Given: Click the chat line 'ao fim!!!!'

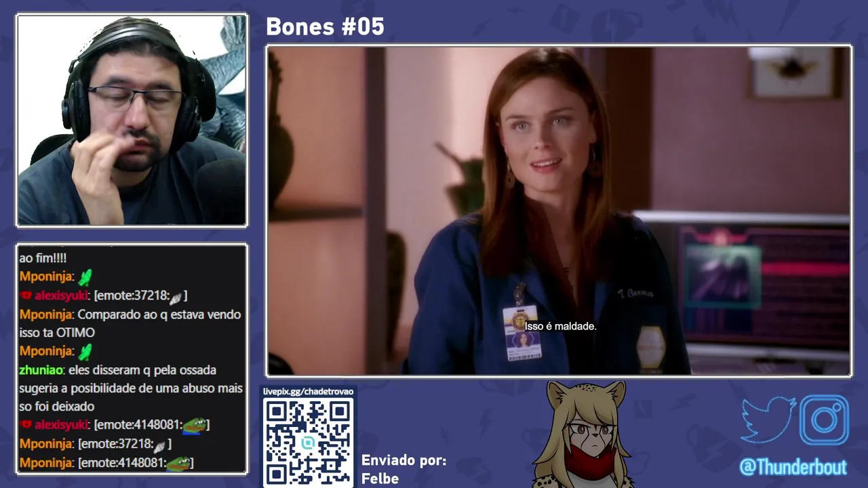Looking at the screenshot, I should point(43,258).
